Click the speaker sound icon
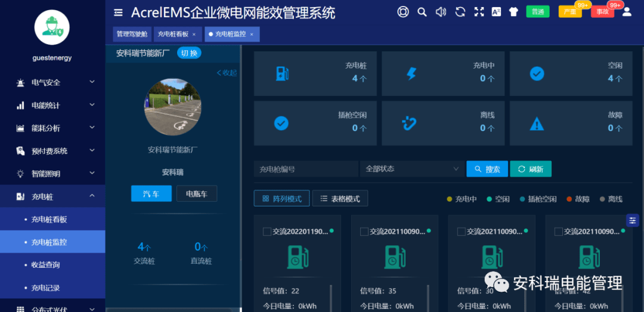 pyautogui.click(x=441, y=12)
